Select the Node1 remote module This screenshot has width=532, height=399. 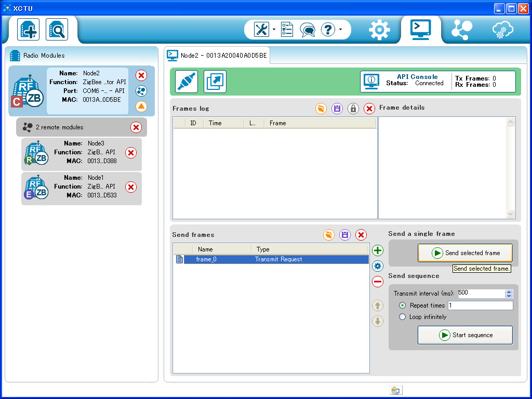point(82,188)
